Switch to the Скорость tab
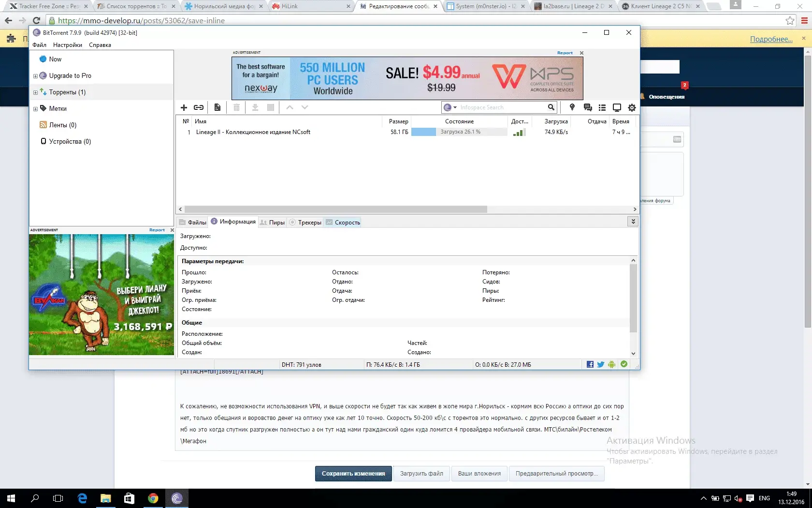 [x=343, y=222]
